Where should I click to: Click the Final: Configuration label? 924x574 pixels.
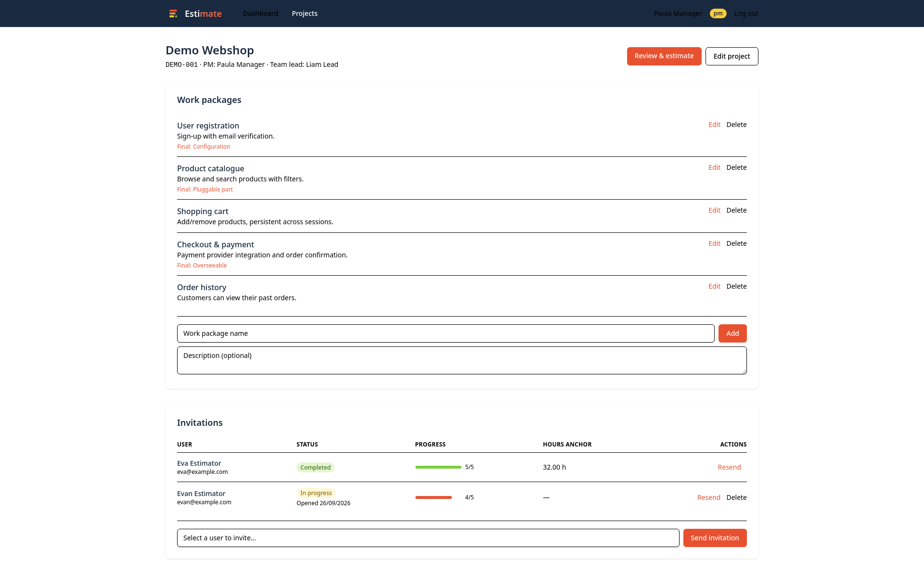click(204, 147)
